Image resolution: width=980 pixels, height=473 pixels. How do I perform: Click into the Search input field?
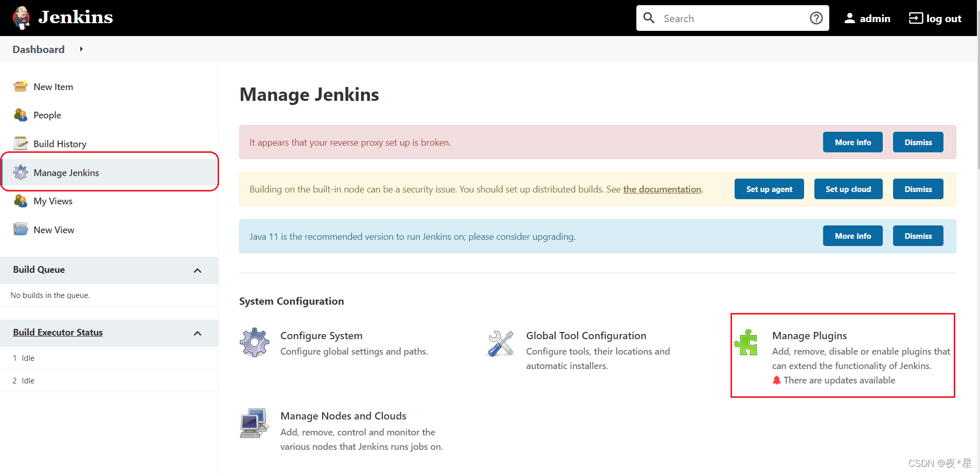[x=733, y=19]
